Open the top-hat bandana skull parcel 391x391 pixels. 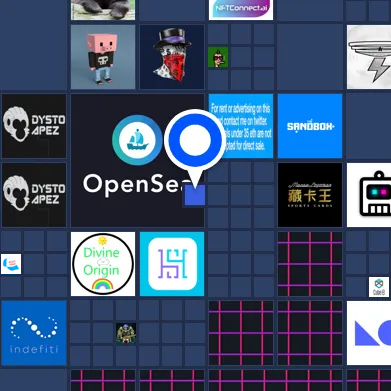point(172,57)
